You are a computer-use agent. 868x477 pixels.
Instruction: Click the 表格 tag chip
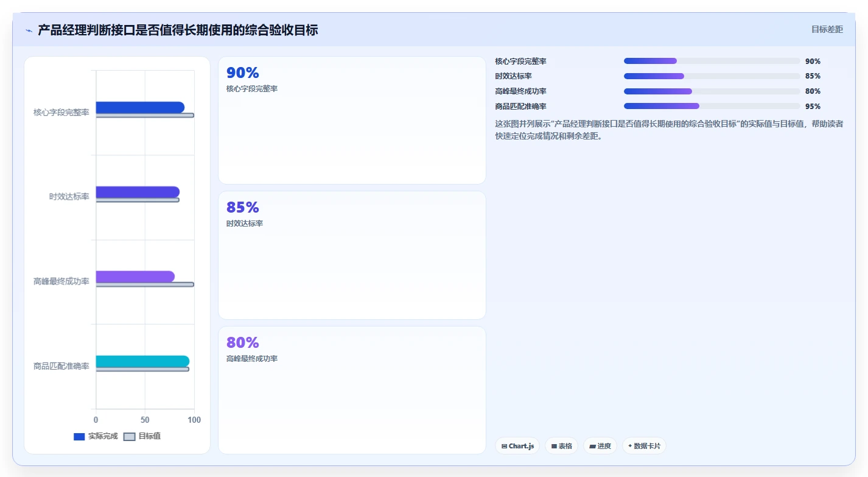coord(561,446)
